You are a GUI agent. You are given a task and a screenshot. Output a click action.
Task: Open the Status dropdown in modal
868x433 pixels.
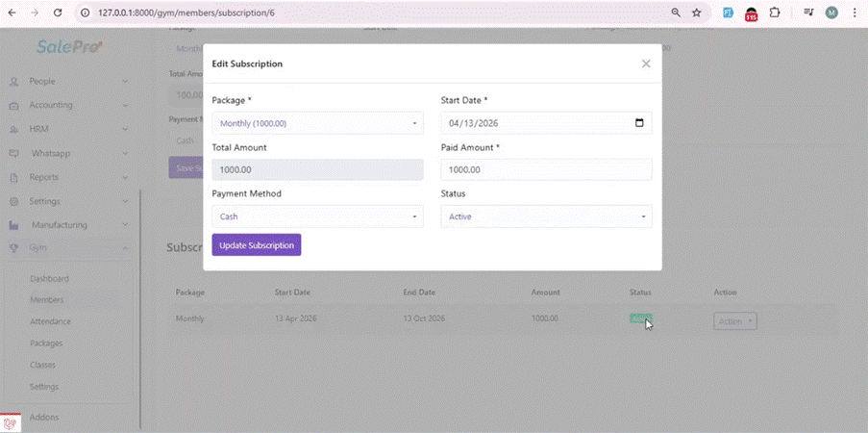546,216
